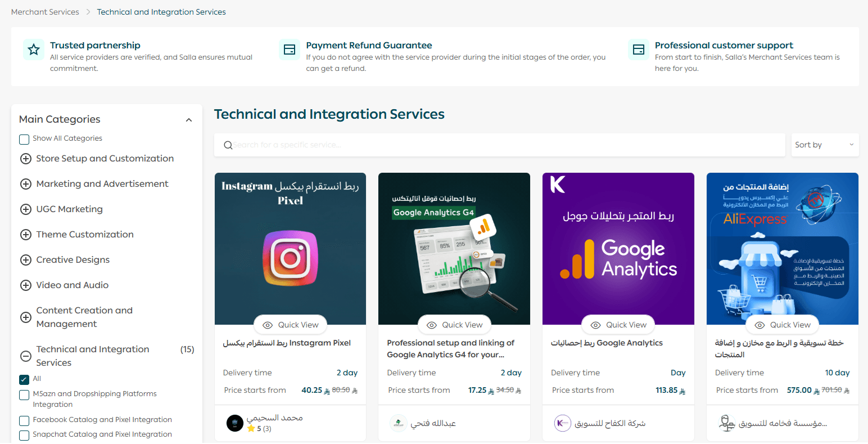Enable Facebook Catalog and Pixel Integration filter
This screenshot has width=868, height=444.
24,420
